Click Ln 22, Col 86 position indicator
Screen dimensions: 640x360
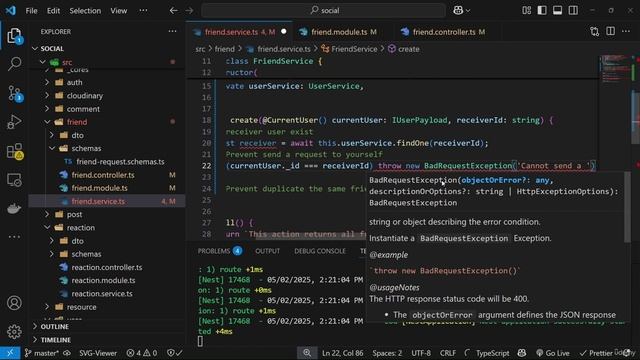tap(342, 353)
